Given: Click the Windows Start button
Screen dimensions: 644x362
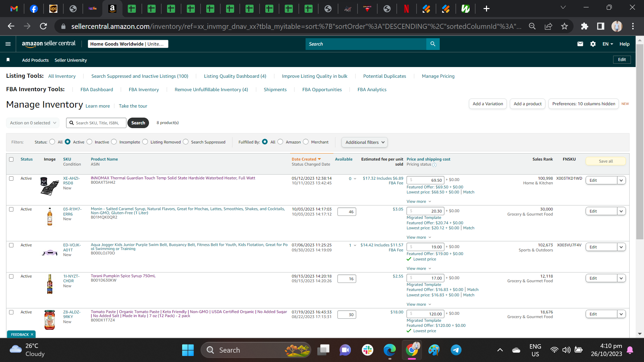Looking at the screenshot, I should click(x=188, y=350).
